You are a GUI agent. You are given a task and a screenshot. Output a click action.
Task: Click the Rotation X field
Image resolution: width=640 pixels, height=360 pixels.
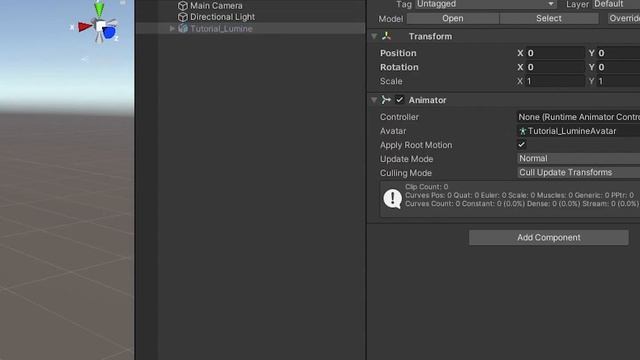coord(555,67)
